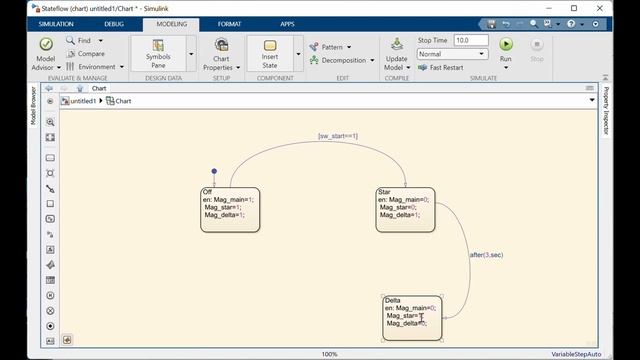Collapse the ribbon toolstrip arrow
This screenshot has height=360, width=640.
pyautogui.click(x=605, y=78)
